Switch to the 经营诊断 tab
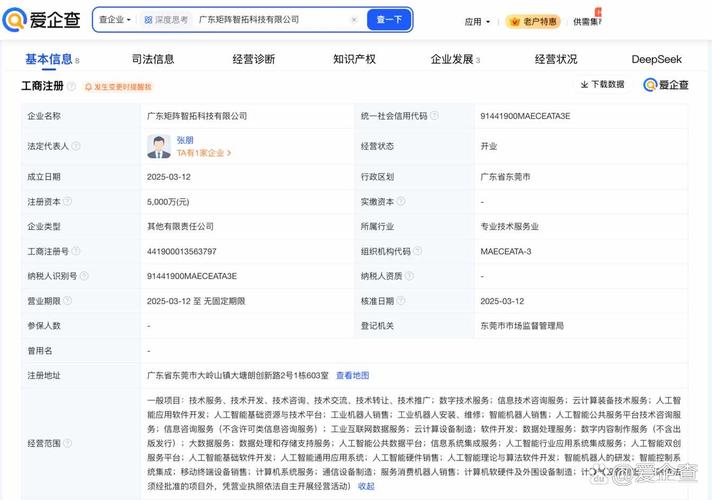712x500 pixels. point(253,59)
